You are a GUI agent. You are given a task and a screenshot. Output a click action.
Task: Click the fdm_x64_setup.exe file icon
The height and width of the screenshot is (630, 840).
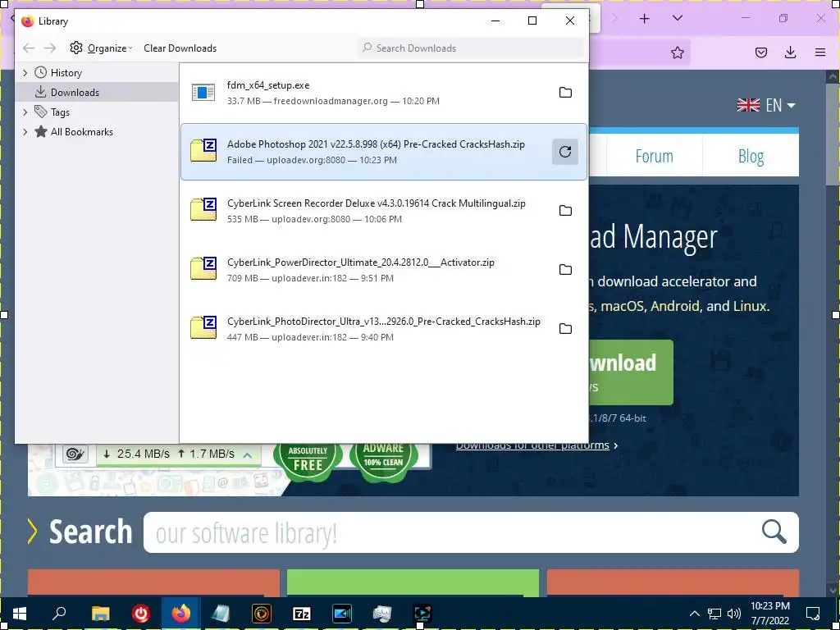point(203,93)
